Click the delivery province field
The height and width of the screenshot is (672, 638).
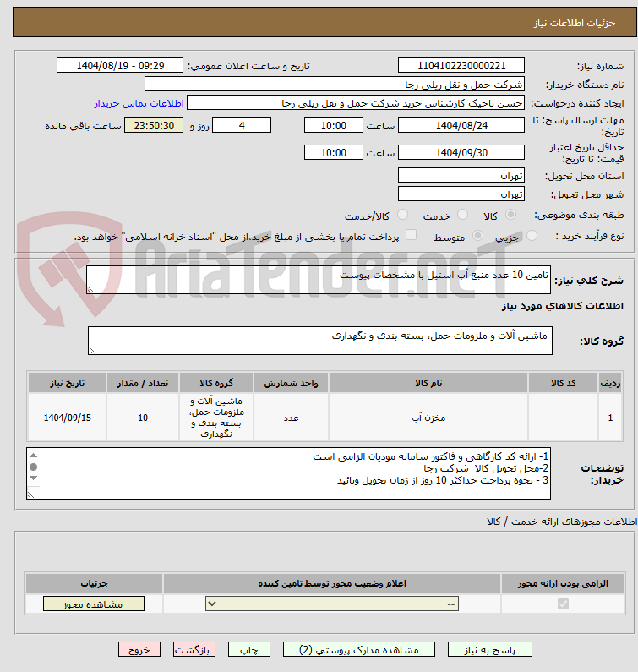(x=461, y=175)
